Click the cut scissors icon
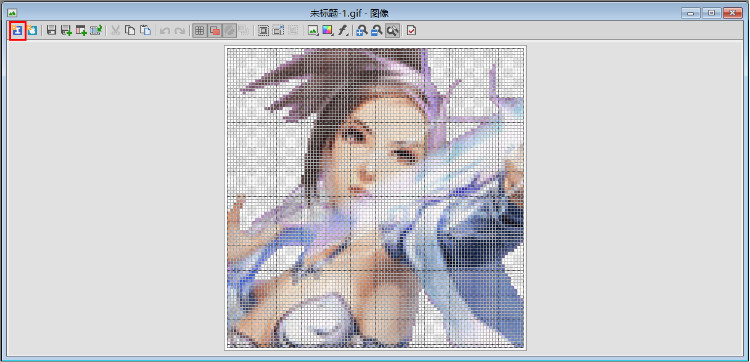Viewport: 750px width, 362px height. tap(115, 31)
